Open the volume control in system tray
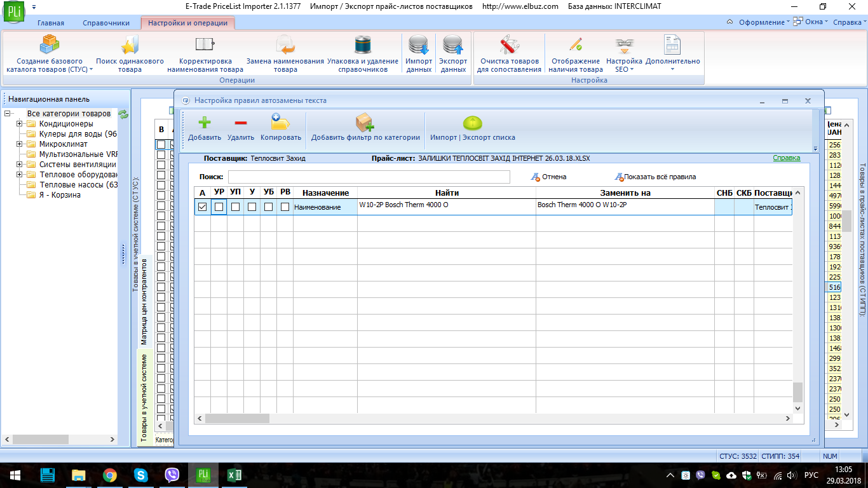Screen dimensions: 868x488 [x=790, y=475]
